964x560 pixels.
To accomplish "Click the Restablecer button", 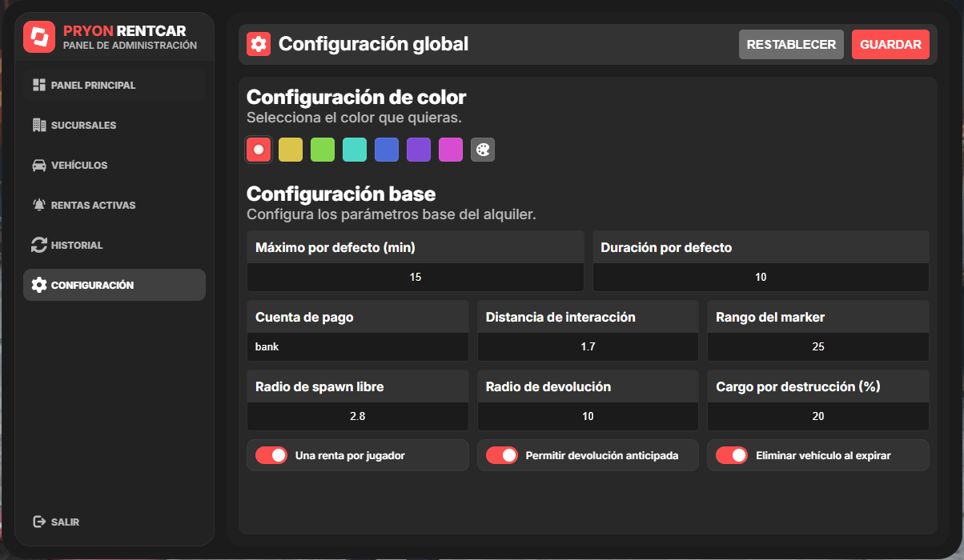I will tap(791, 45).
